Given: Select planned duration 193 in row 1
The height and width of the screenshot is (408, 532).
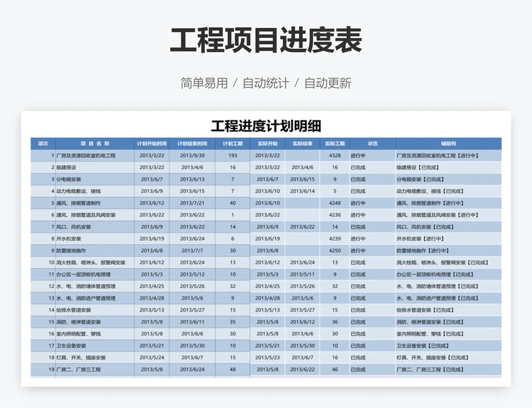Looking at the screenshot, I should point(232,156).
